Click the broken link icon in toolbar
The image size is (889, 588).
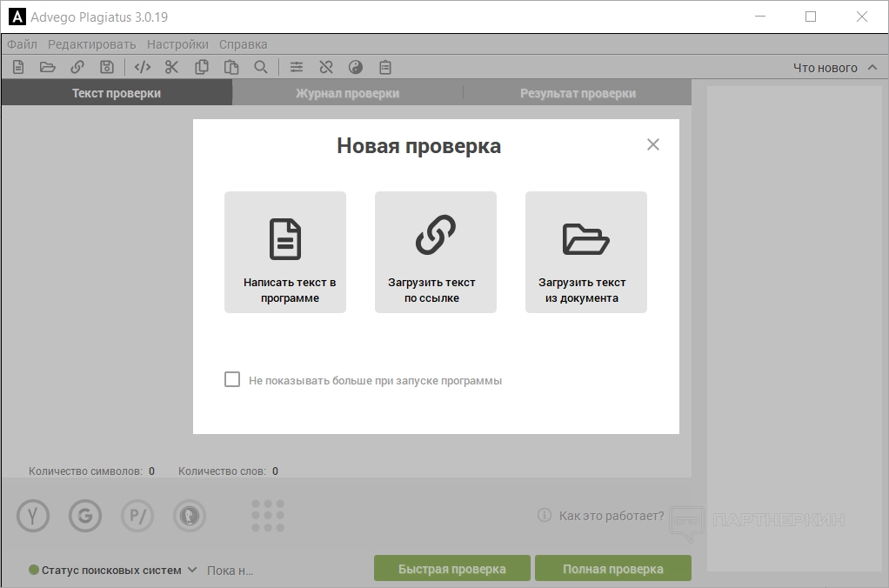(326, 67)
